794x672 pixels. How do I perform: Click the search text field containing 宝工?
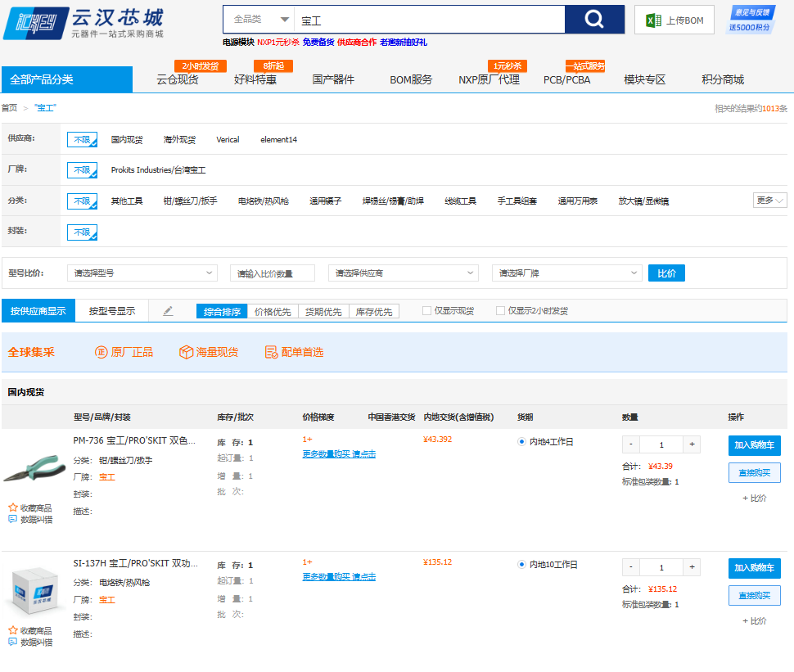click(x=430, y=20)
